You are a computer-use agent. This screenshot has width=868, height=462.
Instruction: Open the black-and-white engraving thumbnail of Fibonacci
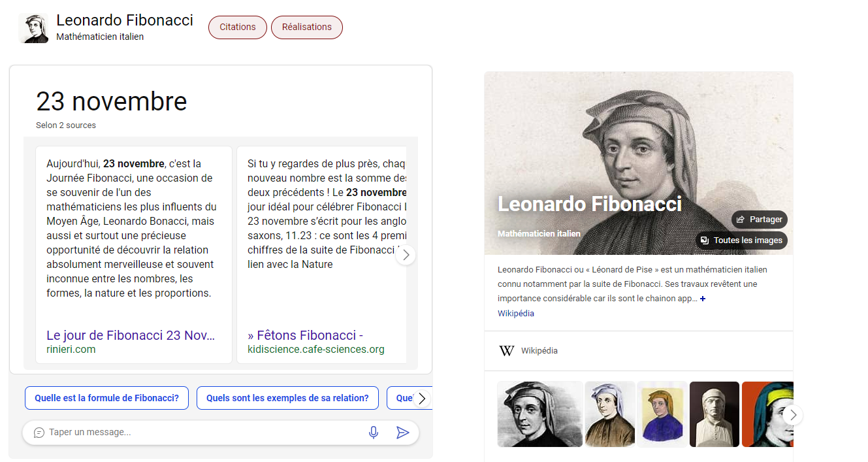click(x=540, y=414)
